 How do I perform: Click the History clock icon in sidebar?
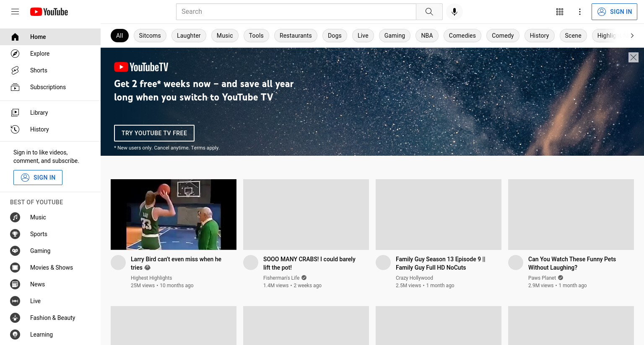click(x=15, y=129)
